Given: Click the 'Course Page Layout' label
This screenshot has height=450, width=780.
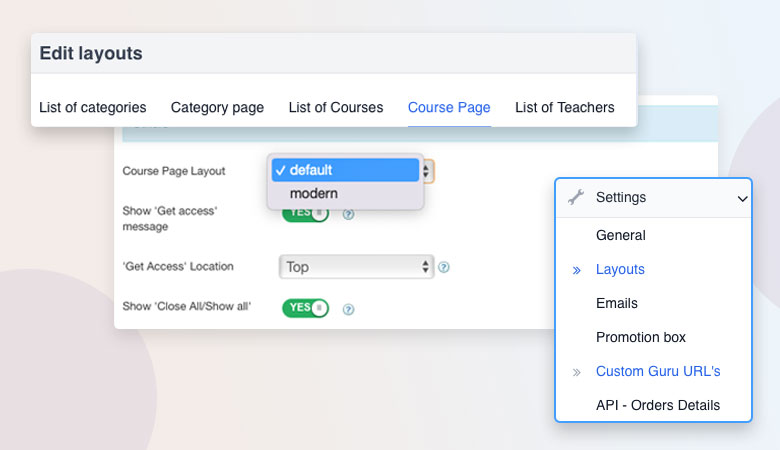Looking at the screenshot, I should 174,171.
